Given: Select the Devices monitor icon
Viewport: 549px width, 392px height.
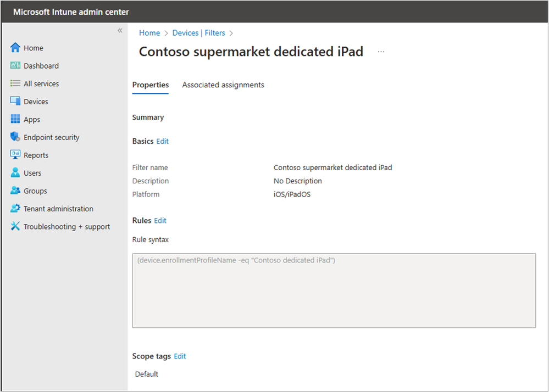Looking at the screenshot, I should pos(15,102).
